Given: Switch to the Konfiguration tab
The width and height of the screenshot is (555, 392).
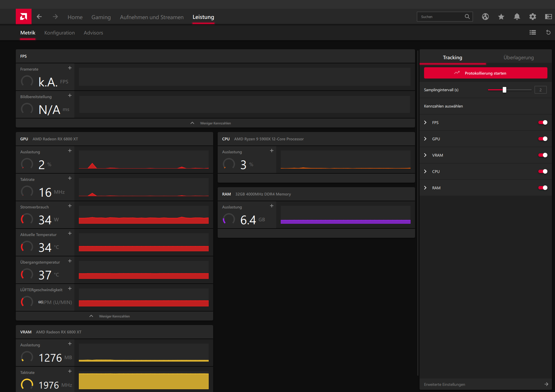Looking at the screenshot, I should [59, 33].
